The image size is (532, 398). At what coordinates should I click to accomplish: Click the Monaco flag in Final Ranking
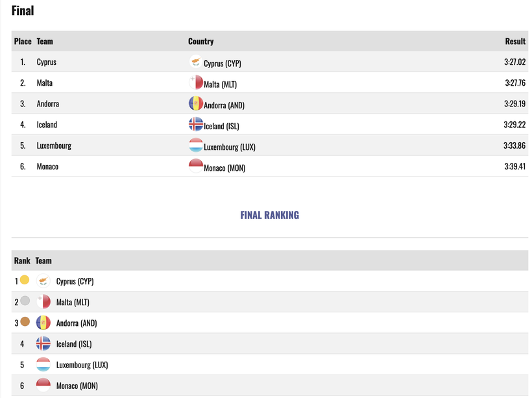pyautogui.click(x=43, y=386)
